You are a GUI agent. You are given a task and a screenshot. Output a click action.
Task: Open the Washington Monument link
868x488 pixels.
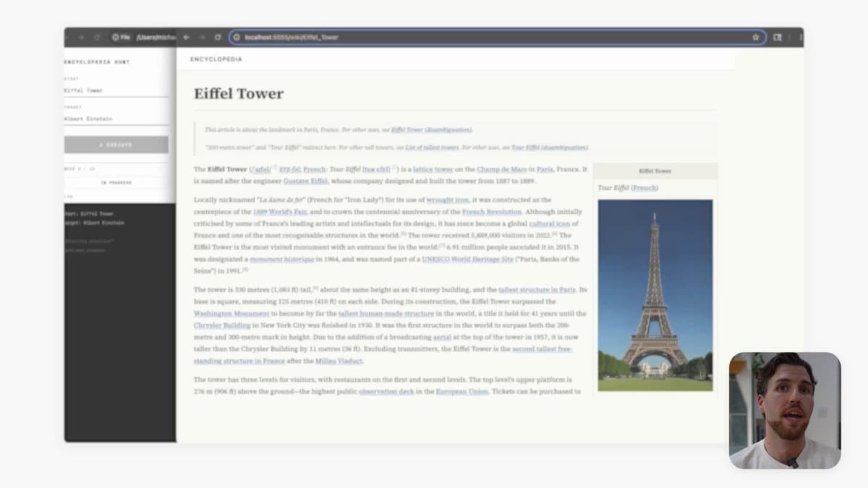(x=231, y=314)
